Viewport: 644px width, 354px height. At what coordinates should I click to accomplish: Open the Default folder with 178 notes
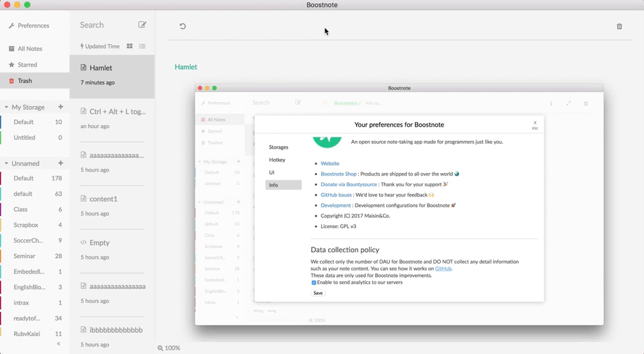click(34, 178)
